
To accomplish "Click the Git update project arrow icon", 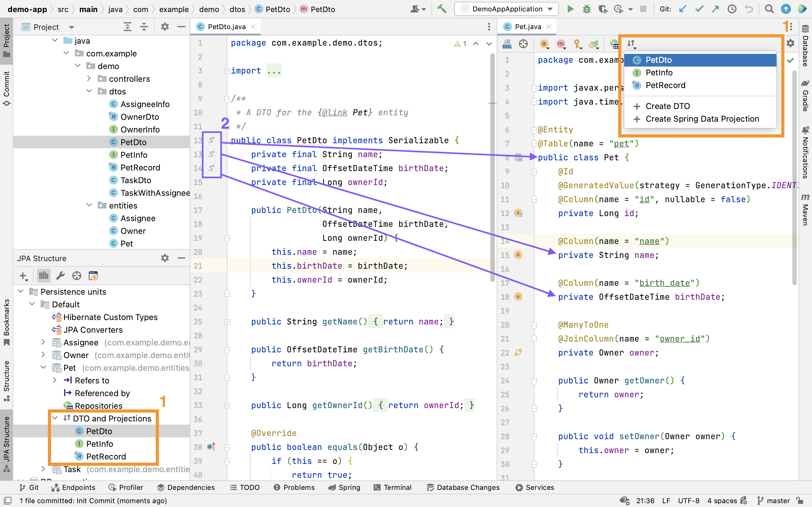I will (683, 9).
